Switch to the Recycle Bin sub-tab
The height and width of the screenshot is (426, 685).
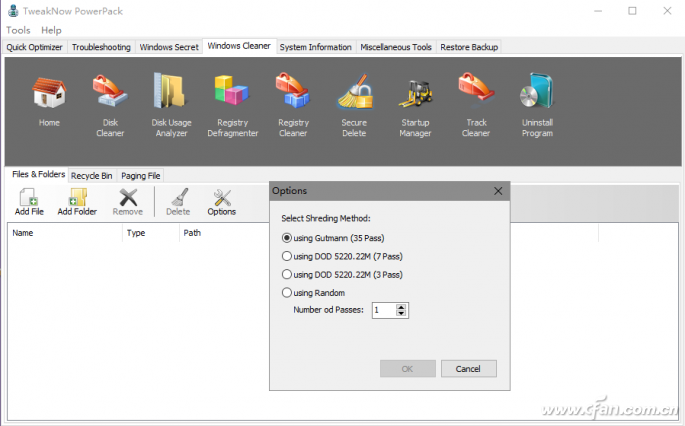(x=92, y=176)
